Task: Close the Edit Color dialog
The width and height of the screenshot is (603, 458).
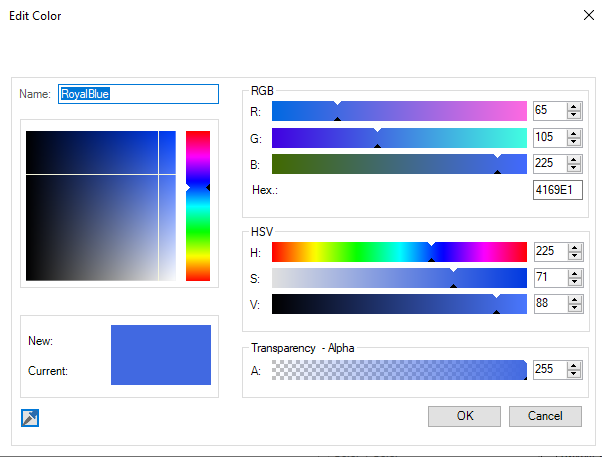Action: click(x=589, y=15)
